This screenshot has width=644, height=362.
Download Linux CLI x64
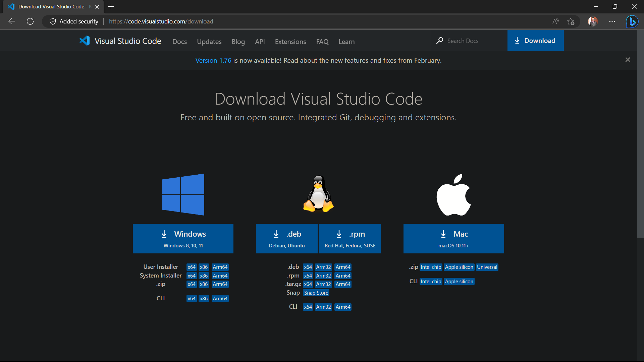click(308, 307)
